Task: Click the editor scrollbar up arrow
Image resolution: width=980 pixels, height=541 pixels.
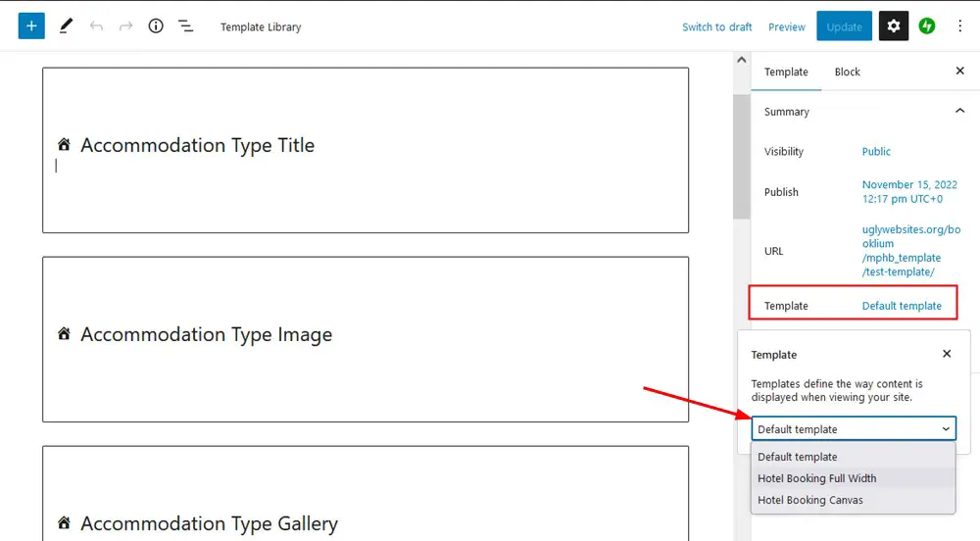Action: click(x=741, y=60)
